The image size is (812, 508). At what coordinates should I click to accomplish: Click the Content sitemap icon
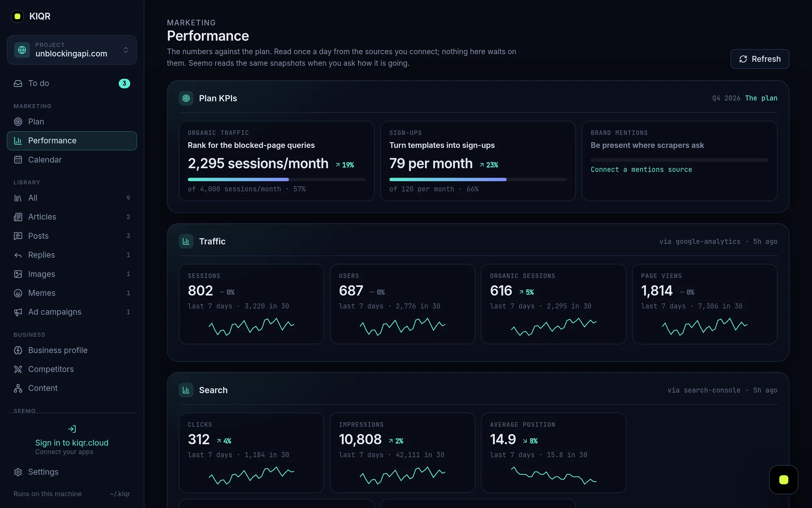tap(18, 388)
